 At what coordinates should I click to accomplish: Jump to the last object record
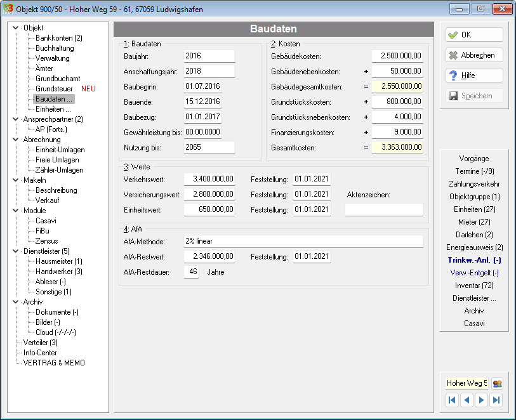click(x=496, y=400)
